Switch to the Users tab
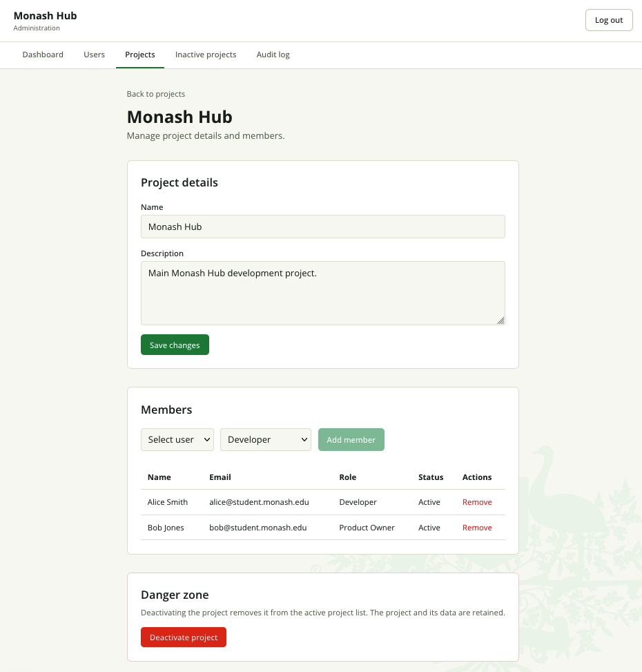 [94, 55]
